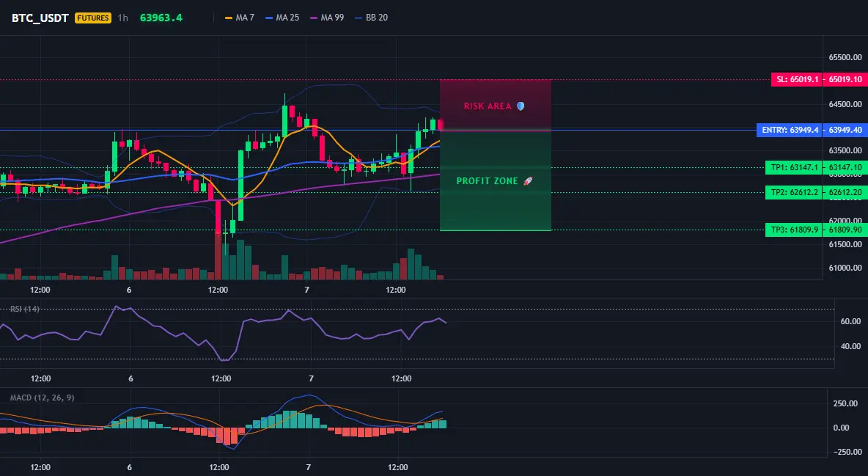Click the current price 63963.4

[x=161, y=18]
